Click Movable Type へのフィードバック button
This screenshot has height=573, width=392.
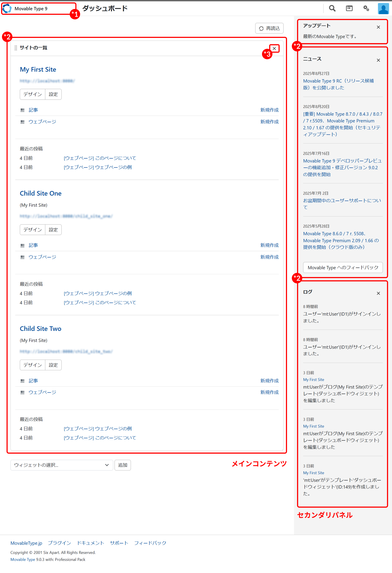pyautogui.click(x=343, y=267)
